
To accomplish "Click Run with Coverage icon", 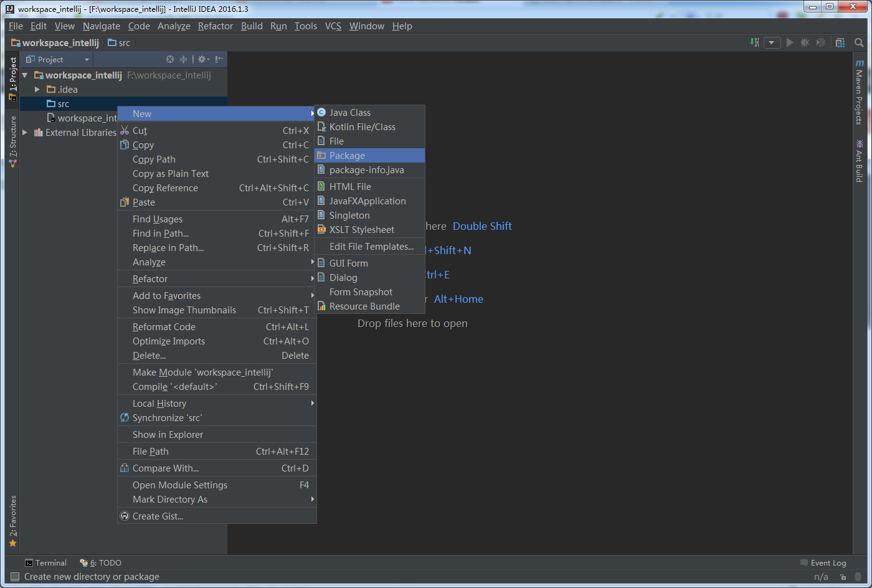I will [821, 42].
